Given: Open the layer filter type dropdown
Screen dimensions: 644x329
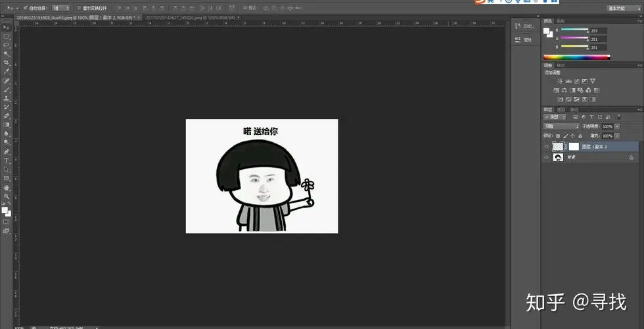Looking at the screenshot, I should tap(555, 118).
